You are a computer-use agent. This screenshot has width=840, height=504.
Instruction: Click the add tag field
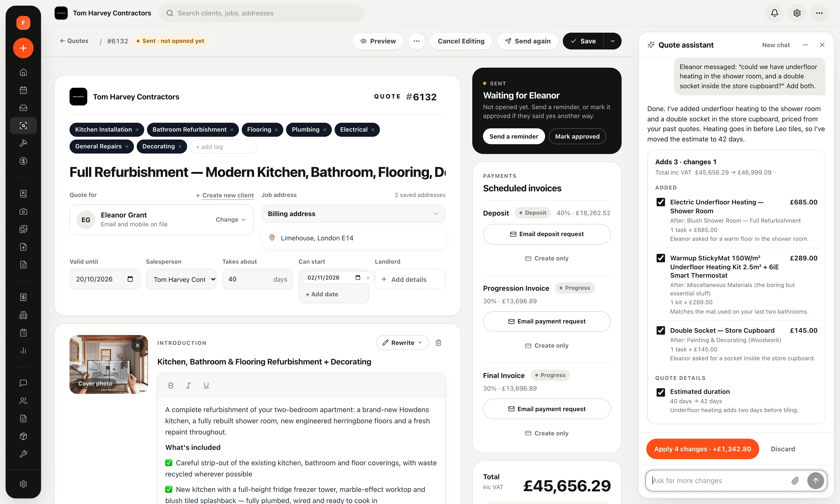pos(223,147)
